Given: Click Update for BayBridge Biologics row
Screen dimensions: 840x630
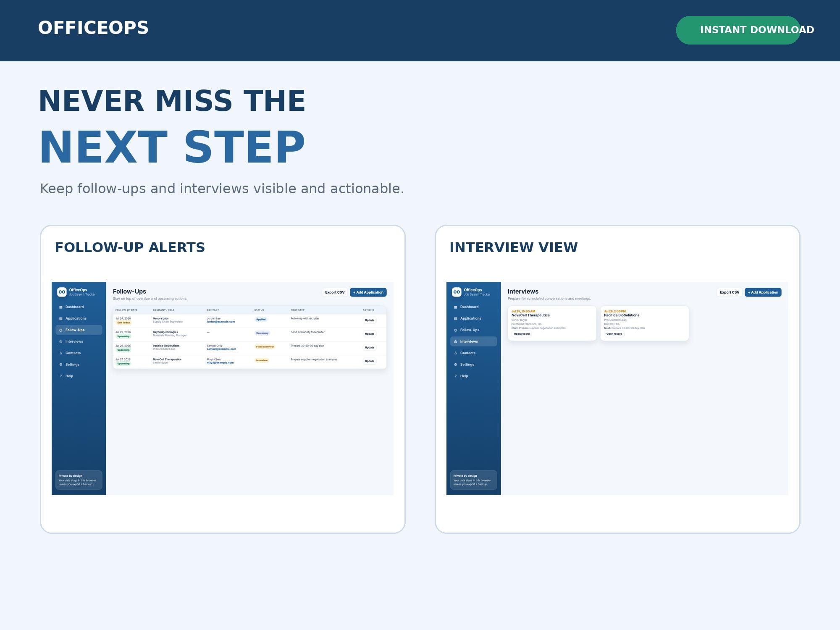Looking at the screenshot, I should click(x=370, y=334).
